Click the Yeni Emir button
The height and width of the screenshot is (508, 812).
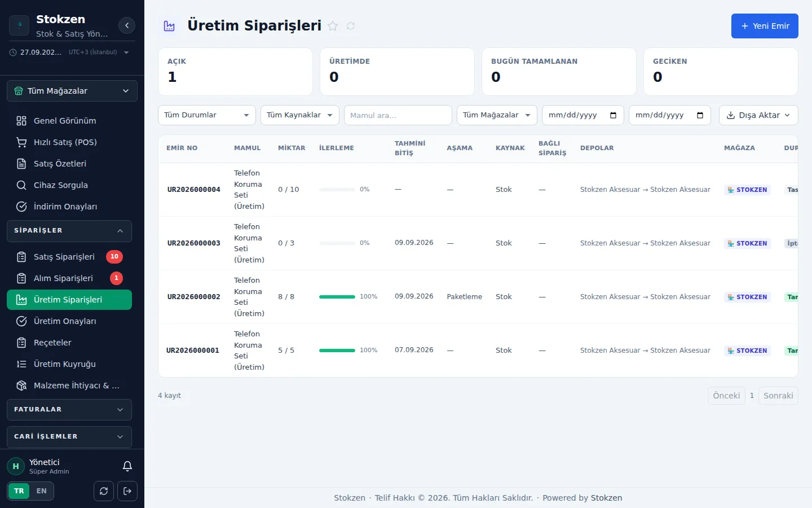pos(765,26)
